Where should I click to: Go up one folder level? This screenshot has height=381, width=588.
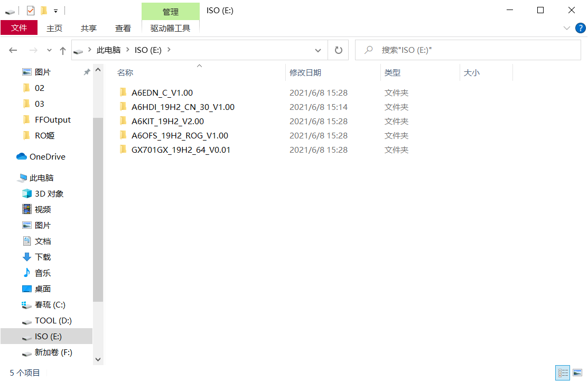(63, 51)
